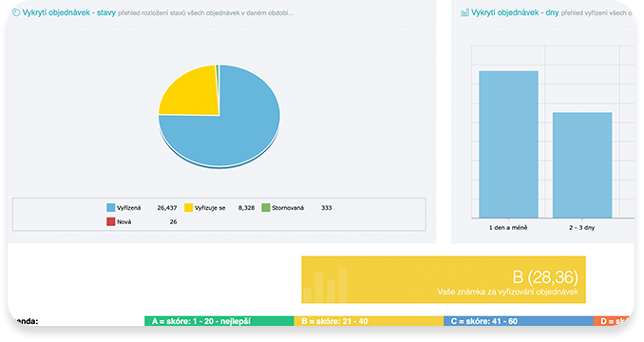Click the přehled rozložení stavů subtitle text
The width and height of the screenshot is (644, 342).
pyautogui.click(x=206, y=13)
